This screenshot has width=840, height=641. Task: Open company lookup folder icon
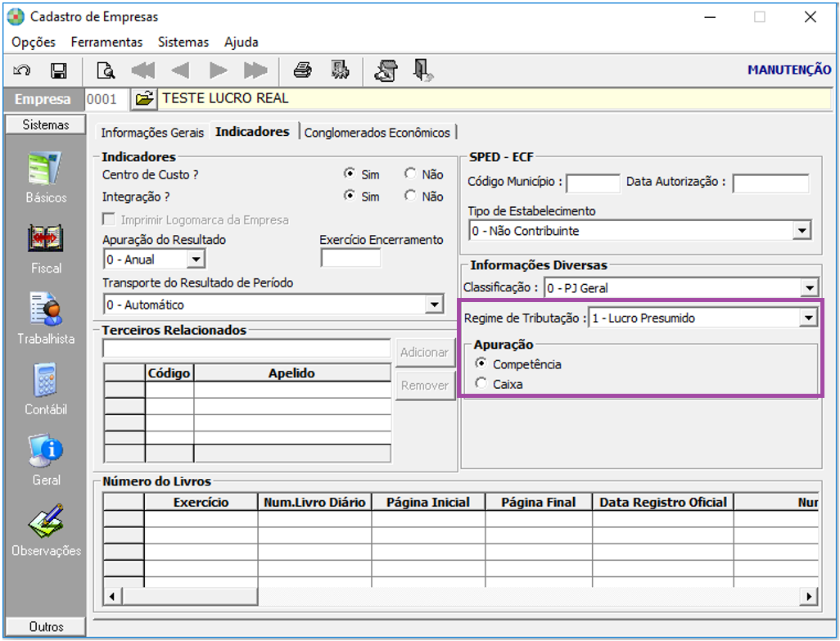[144, 99]
